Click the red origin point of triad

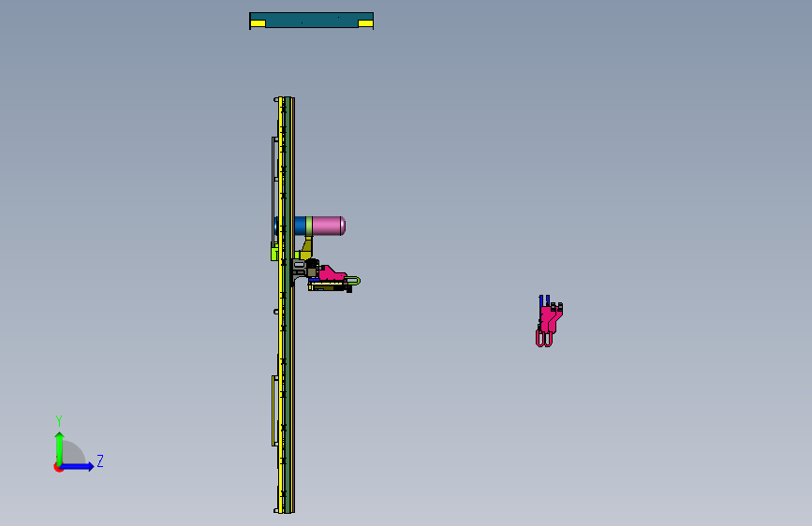(58, 467)
